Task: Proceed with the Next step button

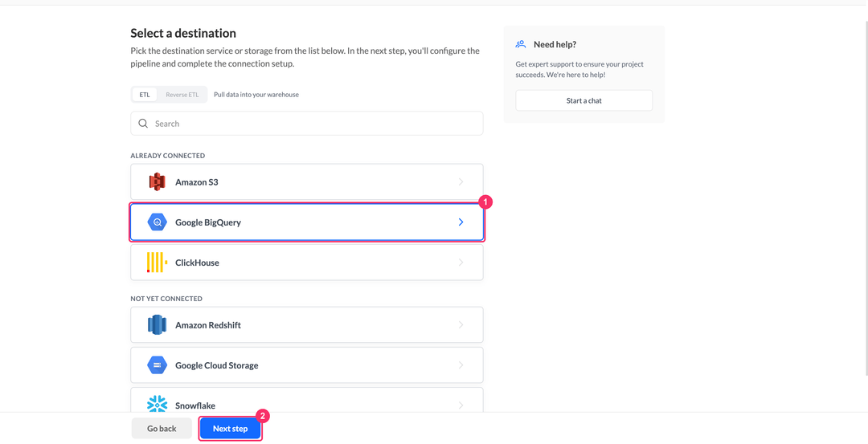Action: [x=231, y=429]
